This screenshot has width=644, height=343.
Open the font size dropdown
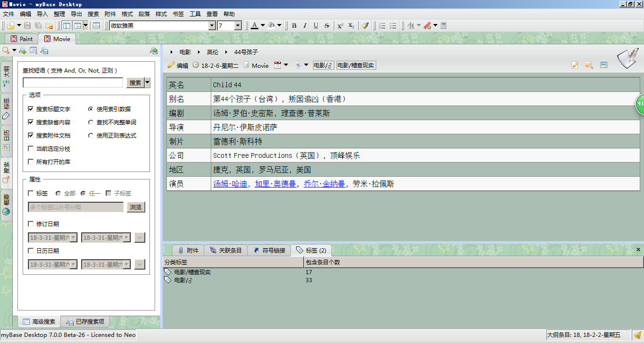pos(238,25)
